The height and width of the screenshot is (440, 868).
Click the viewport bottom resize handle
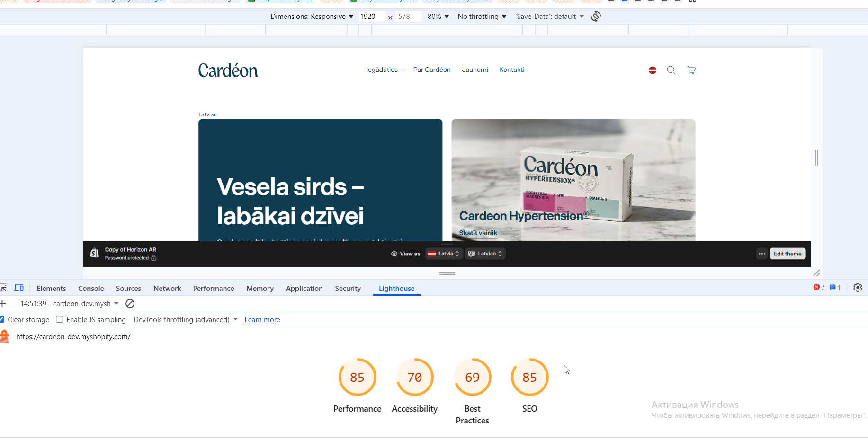(x=447, y=273)
